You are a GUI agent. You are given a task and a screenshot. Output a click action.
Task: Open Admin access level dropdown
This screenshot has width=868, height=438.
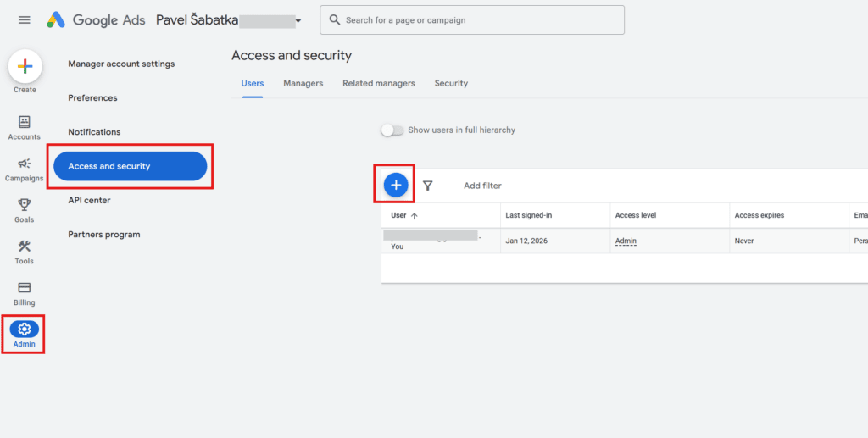(626, 241)
